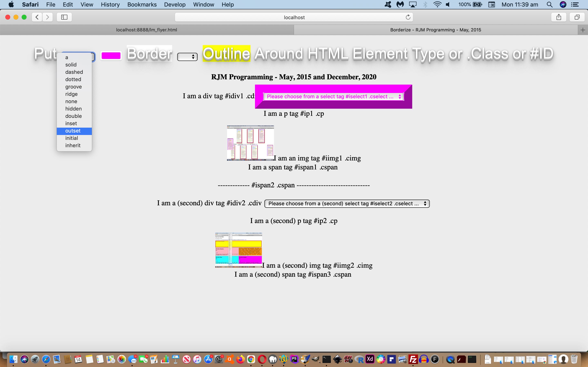Expand the #iselect2 second select dropdown
The height and width of the screenshot is (367, 588).
click(347, 203)
